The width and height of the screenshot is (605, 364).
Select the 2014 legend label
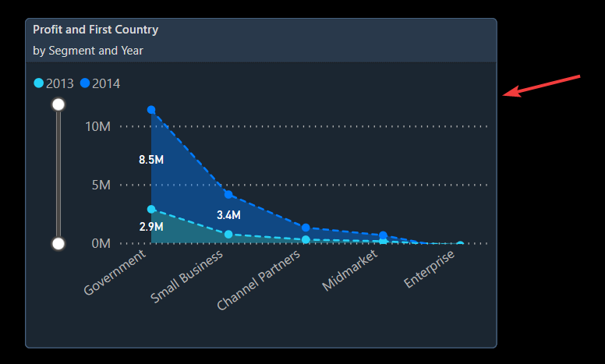106,83
